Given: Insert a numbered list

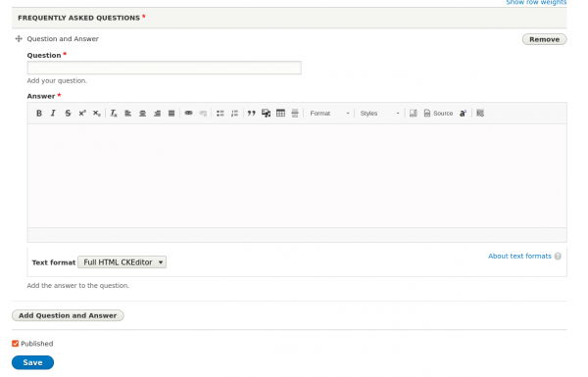Looking at the screenshot, I should pos(234,114).
